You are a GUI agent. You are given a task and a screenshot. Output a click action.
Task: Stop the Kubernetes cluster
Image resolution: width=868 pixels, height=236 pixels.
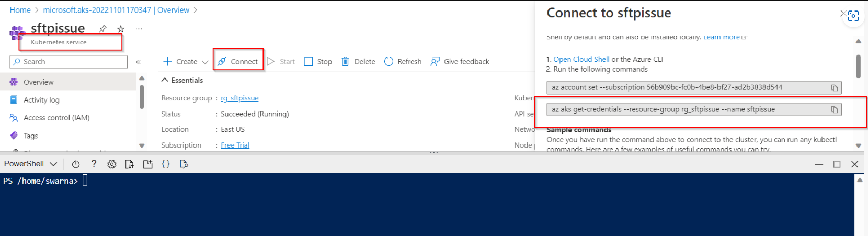tap(318, 61)
